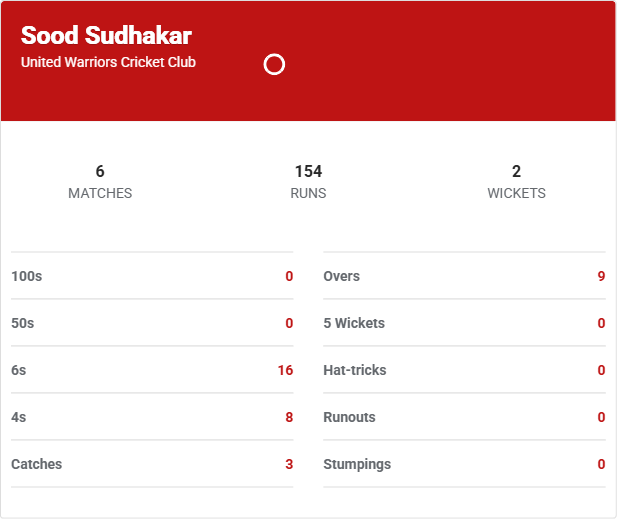Click the white circle icon in header
The image size is (617, 519).
pos(274,65)
